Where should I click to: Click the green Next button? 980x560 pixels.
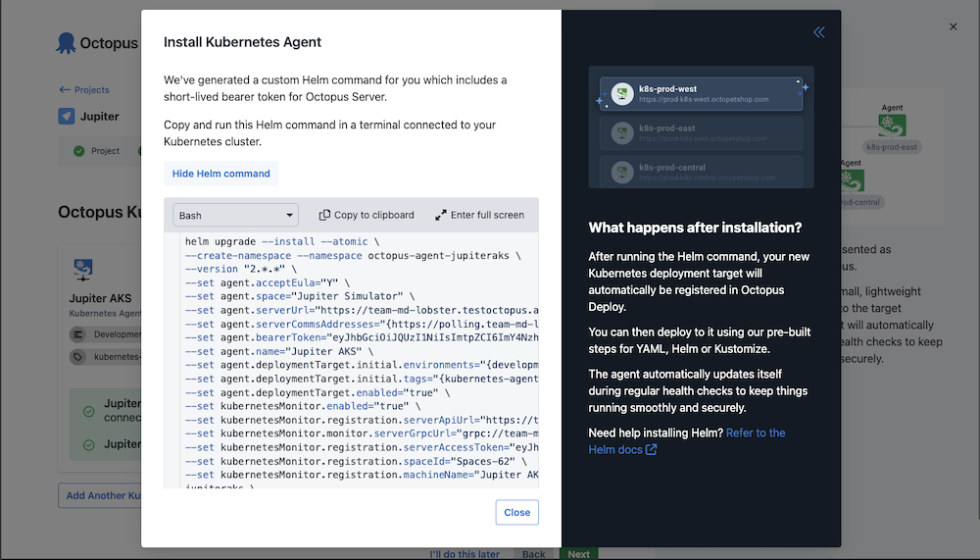(x=578, y=554)
